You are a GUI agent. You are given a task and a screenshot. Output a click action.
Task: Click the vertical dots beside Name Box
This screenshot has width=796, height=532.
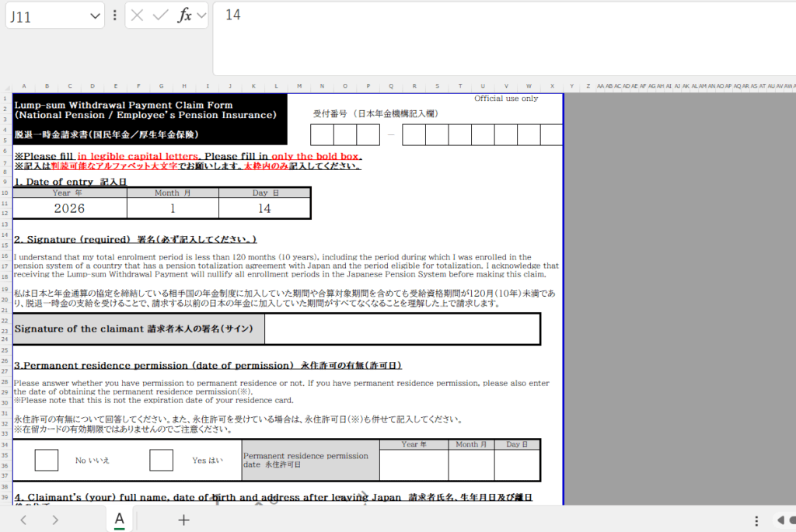point(115,16)
